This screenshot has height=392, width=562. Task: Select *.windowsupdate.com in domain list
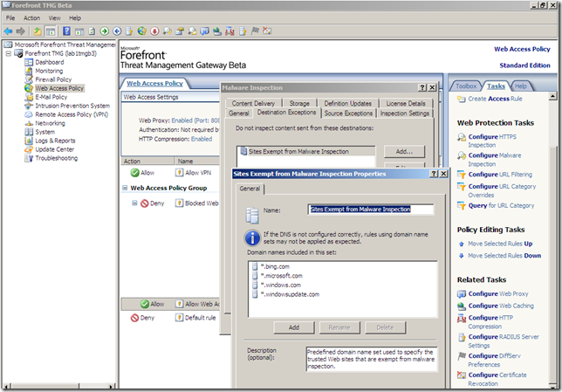(290, 294)
